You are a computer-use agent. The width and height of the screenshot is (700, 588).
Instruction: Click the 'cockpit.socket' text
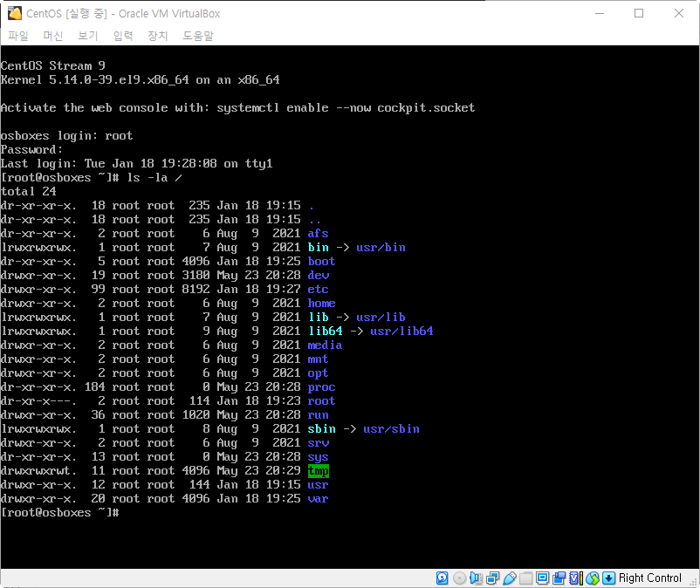[426, 107]
